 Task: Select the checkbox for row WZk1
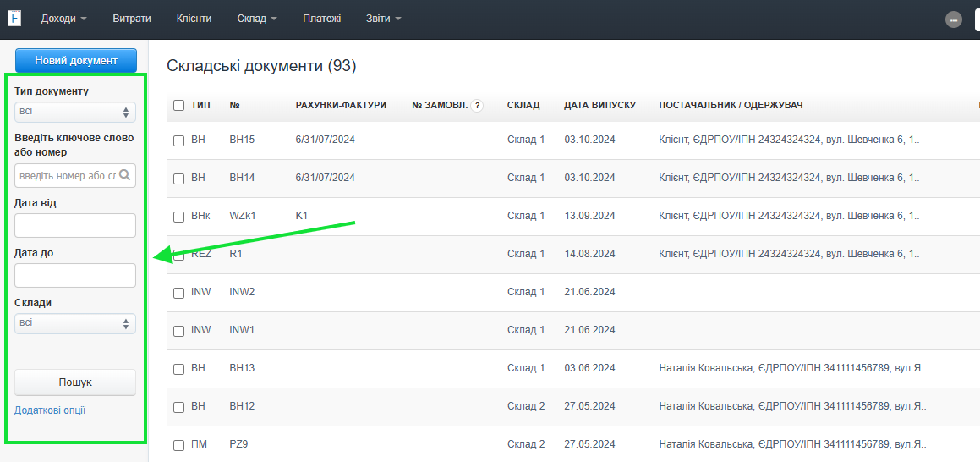point(178,217)
